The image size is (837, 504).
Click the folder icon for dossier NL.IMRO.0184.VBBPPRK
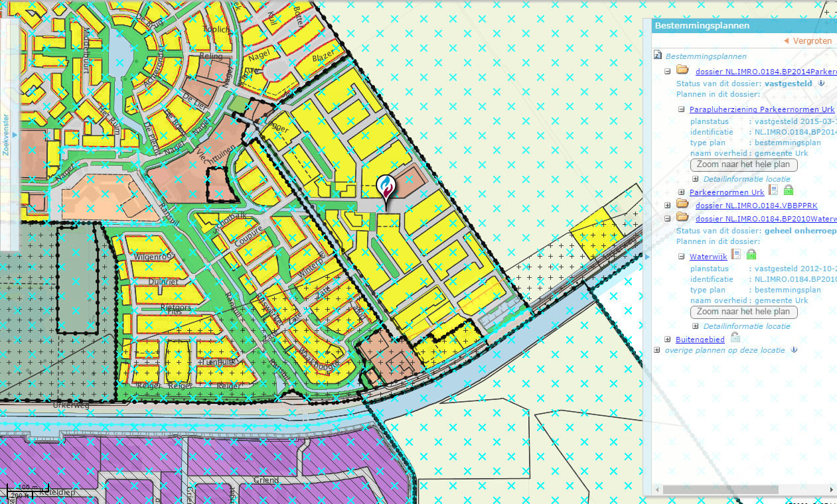[x=682, y=206]
